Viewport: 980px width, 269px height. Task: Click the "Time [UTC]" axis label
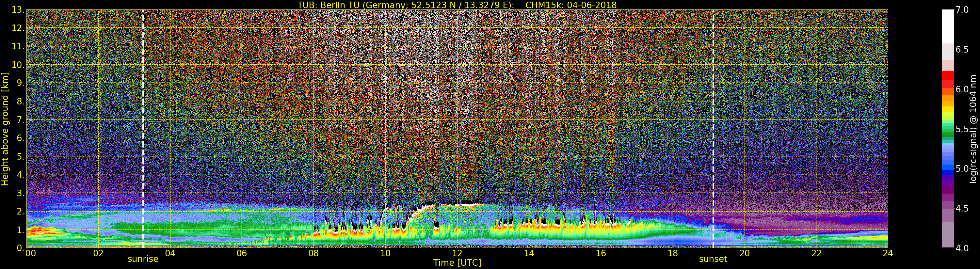[x=457, y=263]
